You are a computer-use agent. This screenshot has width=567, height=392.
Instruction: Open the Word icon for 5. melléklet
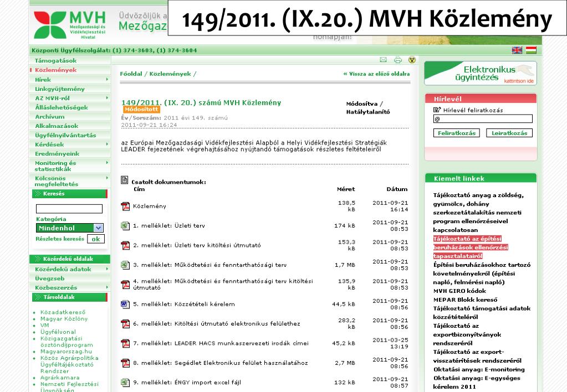(x=125, y=304)
